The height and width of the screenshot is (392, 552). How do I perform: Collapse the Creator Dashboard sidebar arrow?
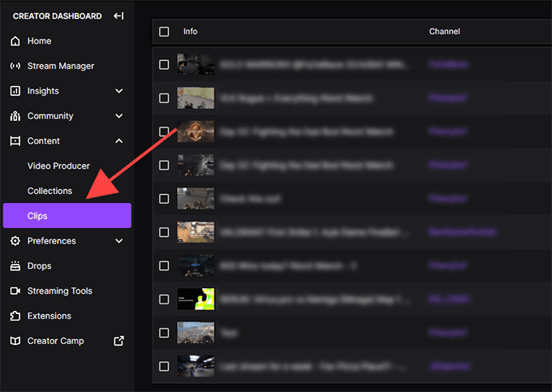click(x=119, y=16)
